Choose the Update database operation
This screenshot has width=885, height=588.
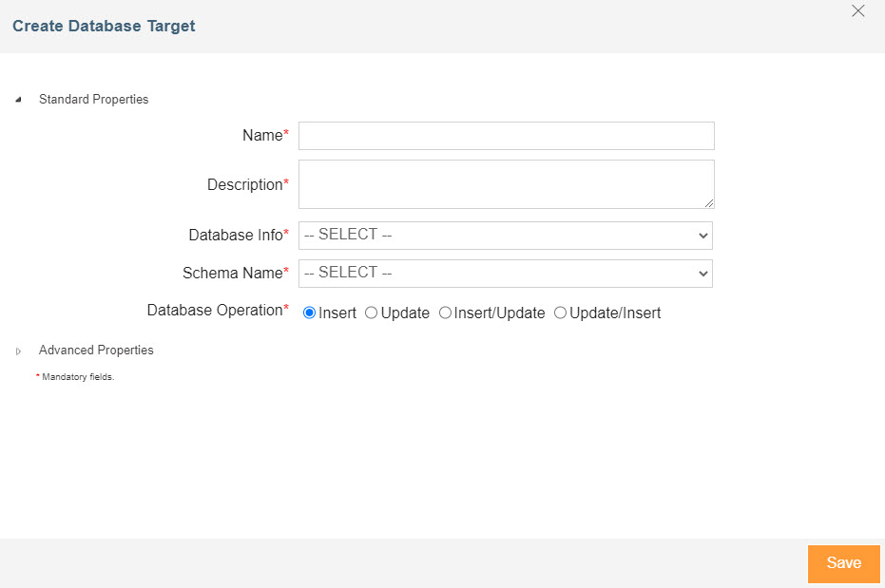tap(372, 313)
